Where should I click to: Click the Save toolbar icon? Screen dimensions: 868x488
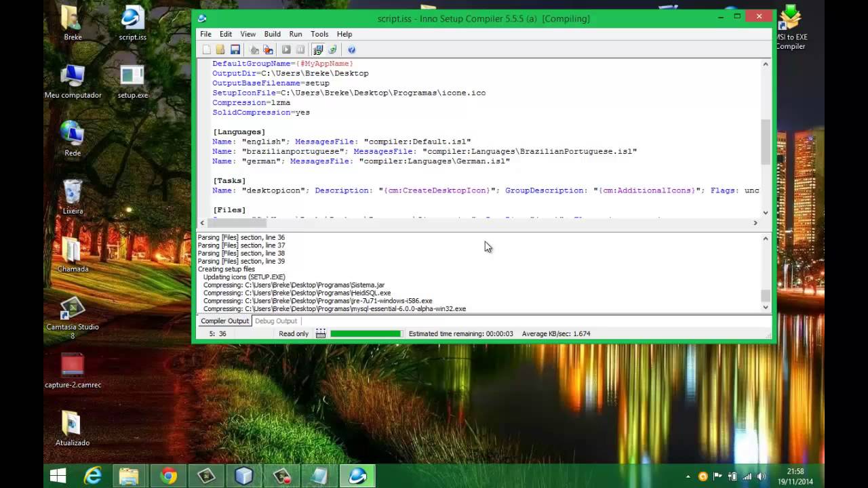(x=235, y=49)
